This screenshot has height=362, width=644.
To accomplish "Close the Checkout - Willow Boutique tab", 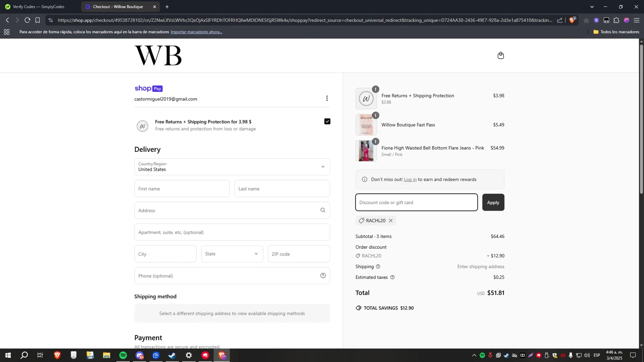I will tap(155, 7).
